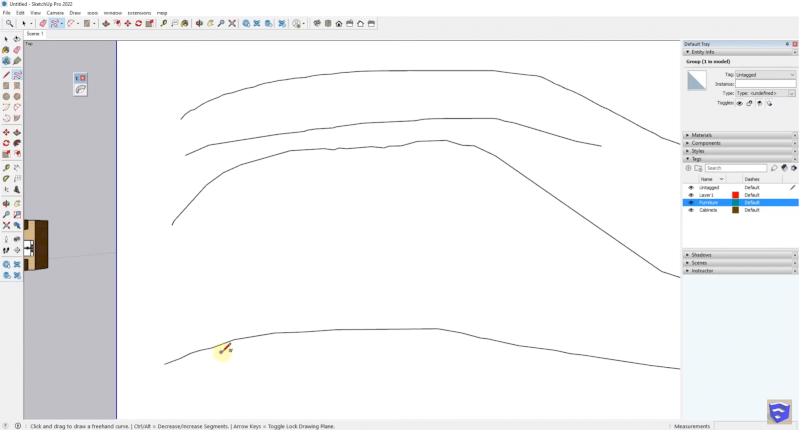The image size is (800, 430).
Task: Toggle the Hidden eye in Entity Info
Action: [x=739, y=103]
